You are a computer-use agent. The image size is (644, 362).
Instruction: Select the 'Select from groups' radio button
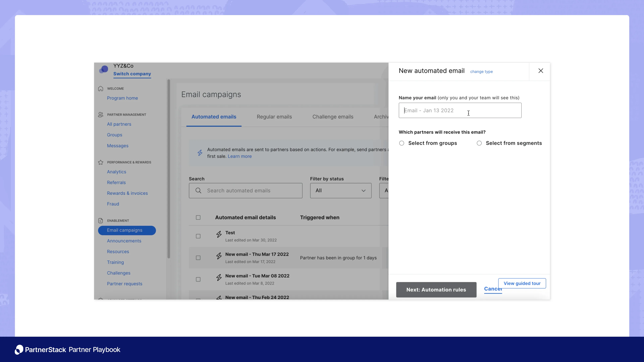[x=401, y=143]
